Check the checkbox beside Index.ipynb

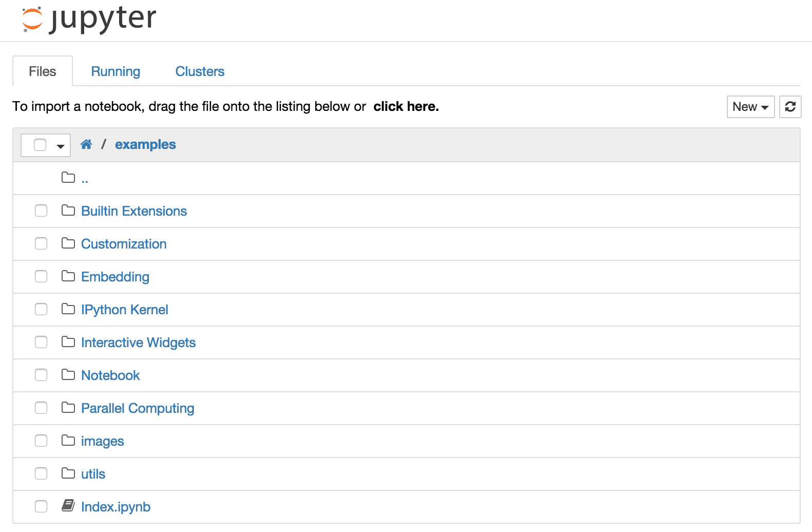click(x=41, y=506)
